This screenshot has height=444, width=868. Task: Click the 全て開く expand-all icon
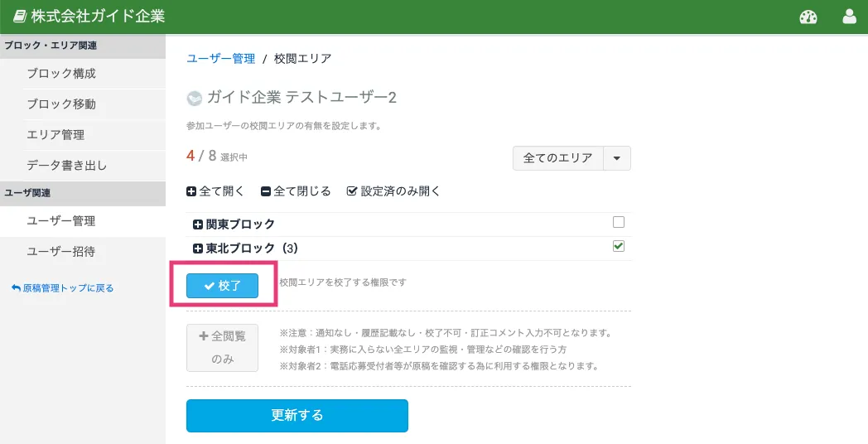[x=192, y=191]
